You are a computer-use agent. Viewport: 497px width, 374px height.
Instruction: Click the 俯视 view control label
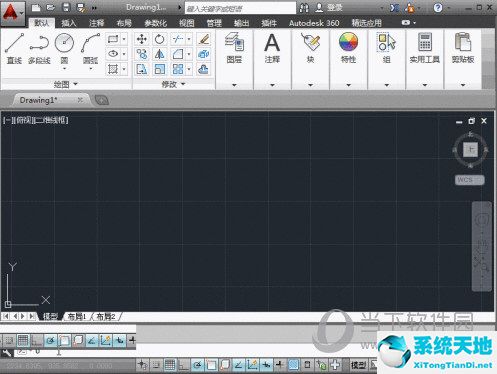coord(23,120)
